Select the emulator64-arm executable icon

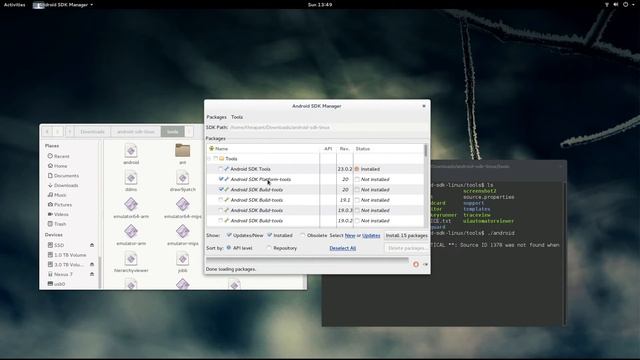tap(131, 204)
